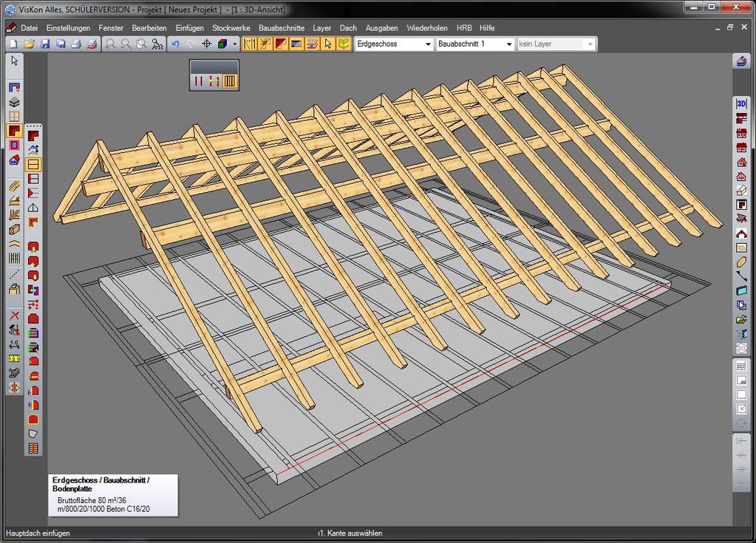Image resolution: width=756 pixels, height=543 pixels.
Task: Click the VisKon logo icon by Datei
Action: [x=10, y=28]
